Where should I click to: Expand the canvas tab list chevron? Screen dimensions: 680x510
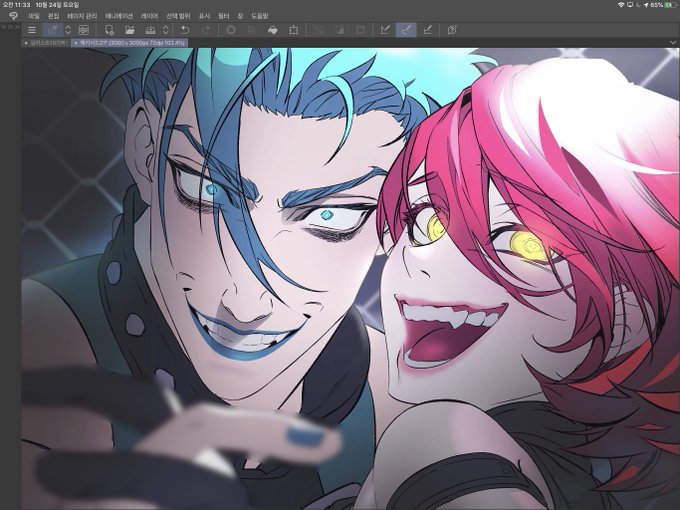tap(673, 42)
